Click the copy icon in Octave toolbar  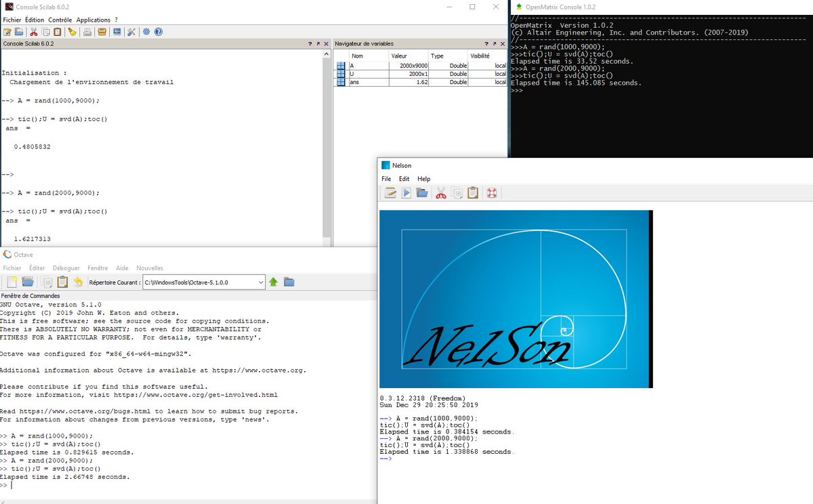click(47, 282)
